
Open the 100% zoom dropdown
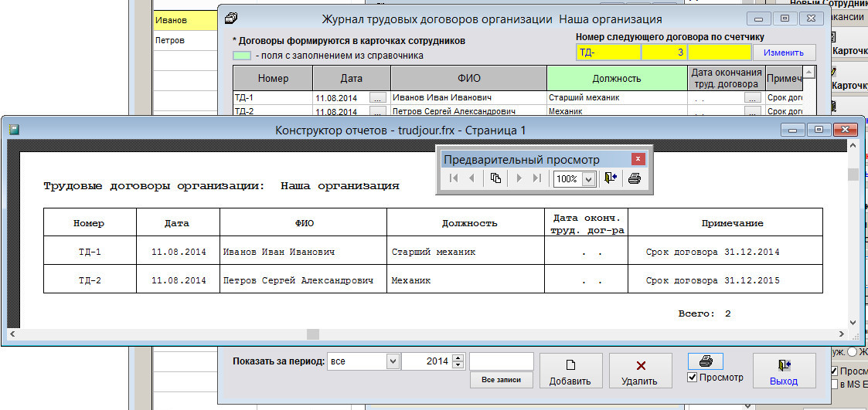coord(588,179)
